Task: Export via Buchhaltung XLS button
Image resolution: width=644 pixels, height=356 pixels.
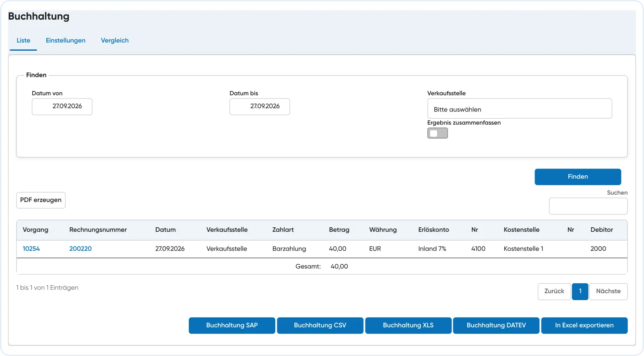Action: pos(408,326)
